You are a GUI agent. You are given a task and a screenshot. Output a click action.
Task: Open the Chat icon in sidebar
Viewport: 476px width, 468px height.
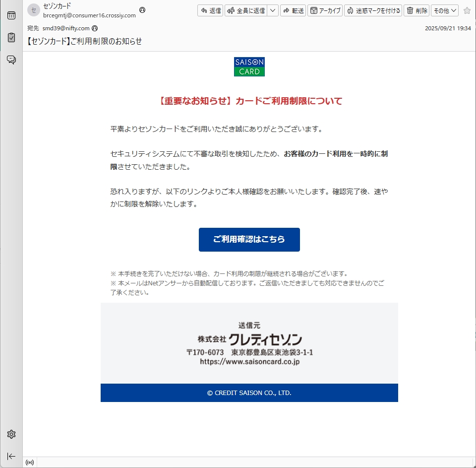click(x=11, y=60)
